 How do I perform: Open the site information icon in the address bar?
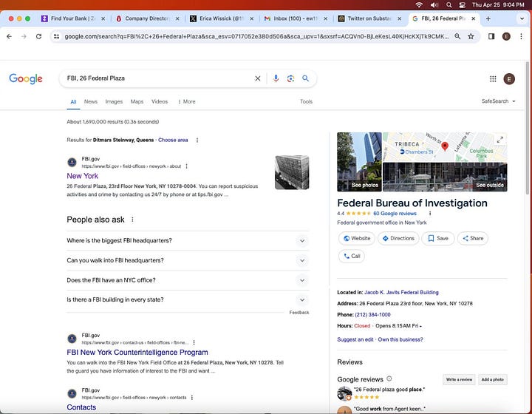pos(57,36)
